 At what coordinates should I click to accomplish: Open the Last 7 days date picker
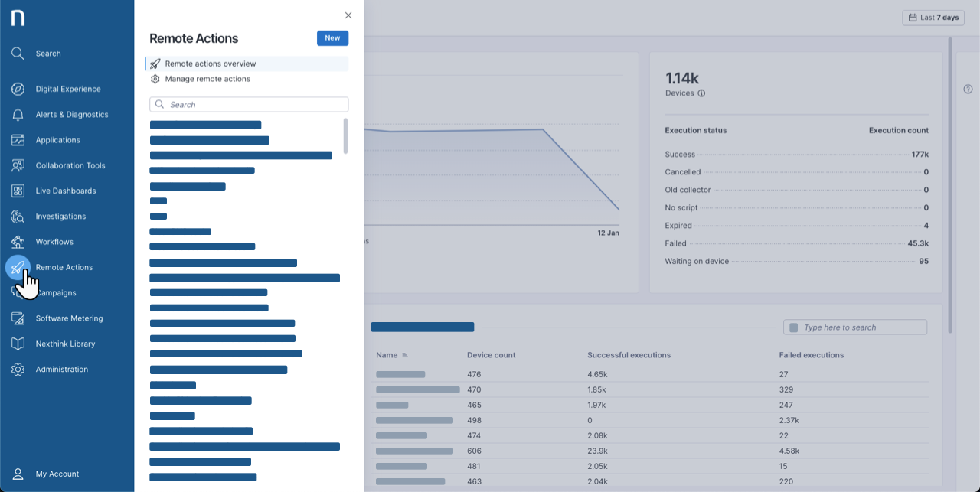click(x=933, y=18)
